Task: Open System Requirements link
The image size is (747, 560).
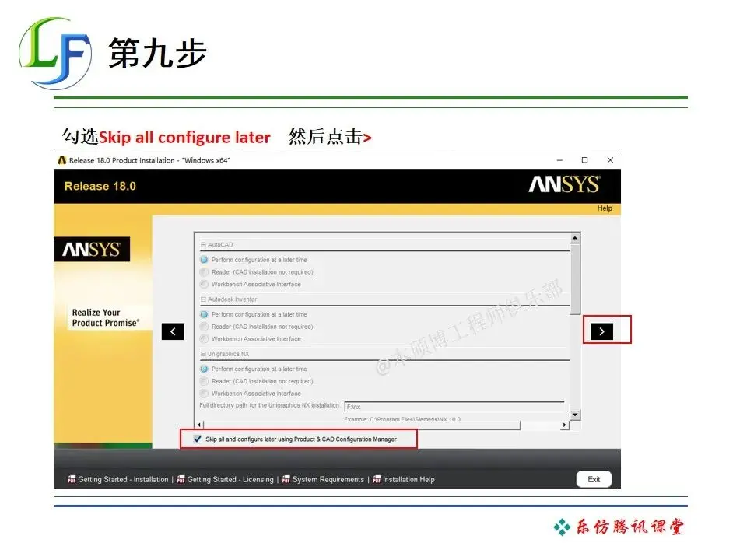Action: [x=328, y=480]
